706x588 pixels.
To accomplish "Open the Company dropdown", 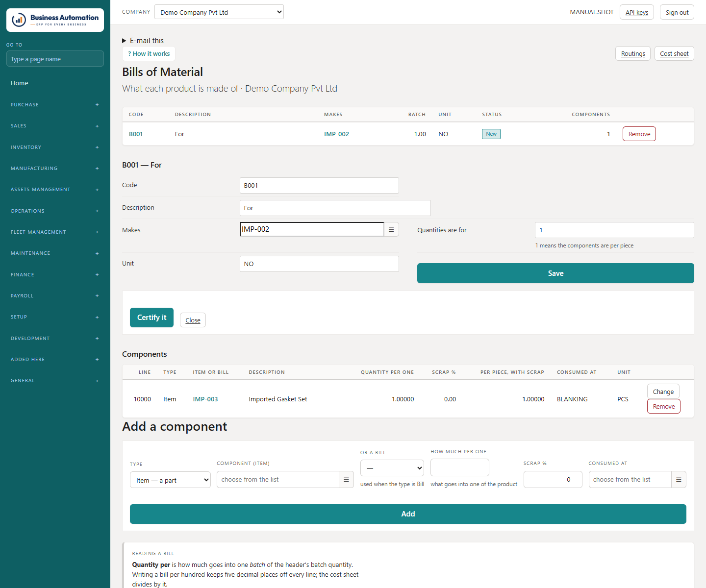I will click(219, 12).
